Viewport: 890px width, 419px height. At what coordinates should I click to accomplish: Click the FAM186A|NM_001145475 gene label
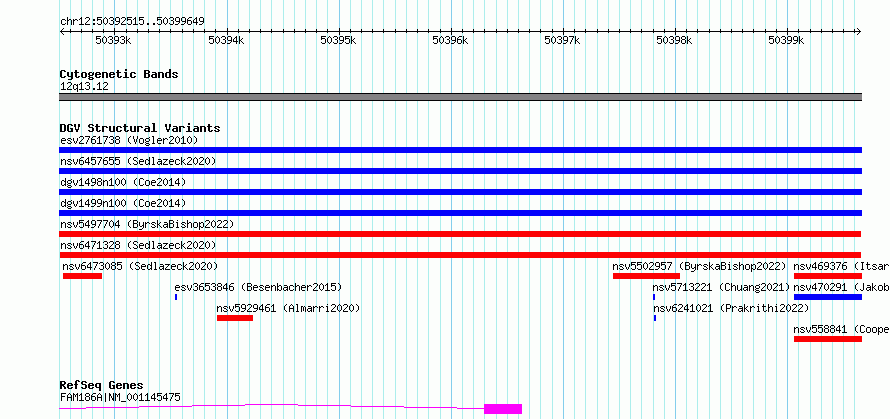tap(120, 397)
